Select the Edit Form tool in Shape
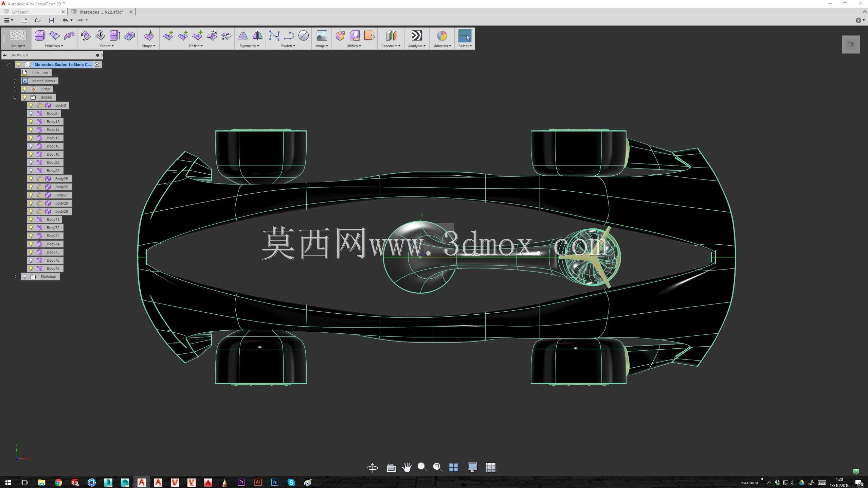This screenshot has width=868, height=488. click(149, 36)
